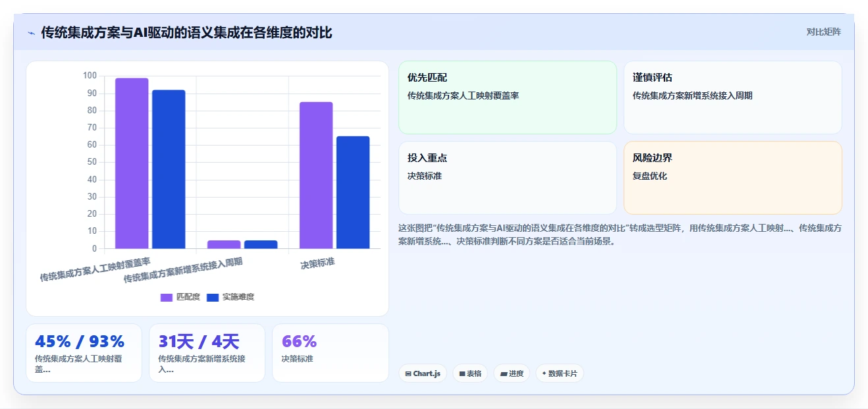Toggle the 匹配度 legend series
The image size is (868, 409).
pyautogui.click(x=180, y=297)
